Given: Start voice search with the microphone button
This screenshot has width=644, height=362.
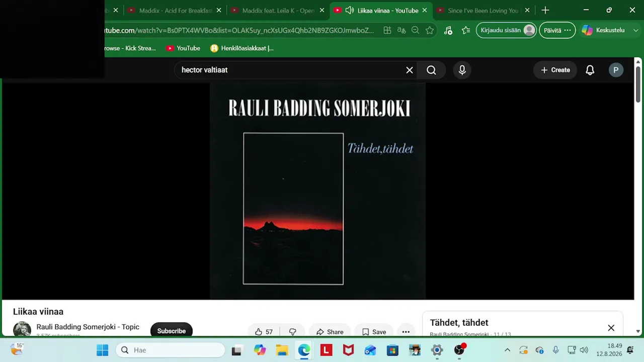Looking at the screenshot, I should click(462, 70).
